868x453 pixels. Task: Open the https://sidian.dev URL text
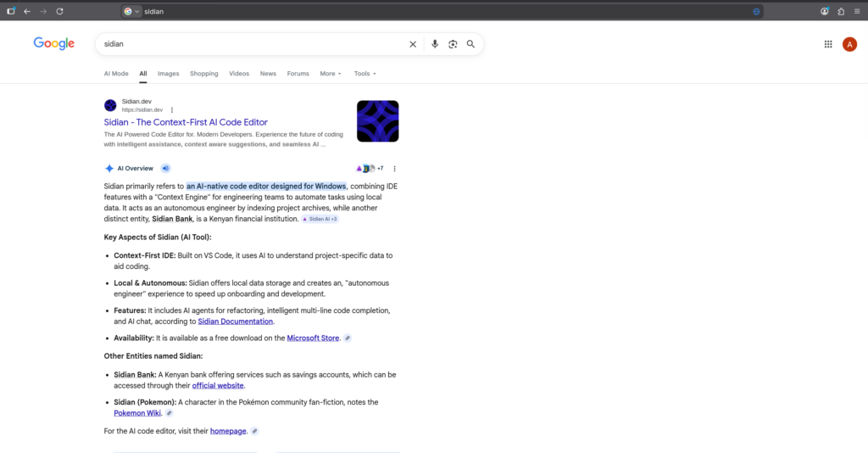[x=142, y=110]
